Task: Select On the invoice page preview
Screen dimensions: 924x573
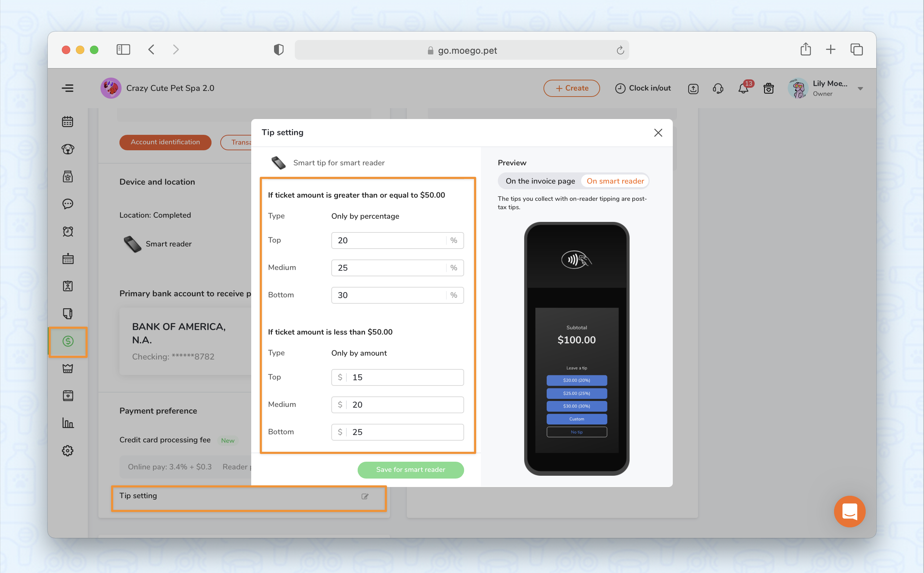Action: pyautogui.click(x=540, y=181)
